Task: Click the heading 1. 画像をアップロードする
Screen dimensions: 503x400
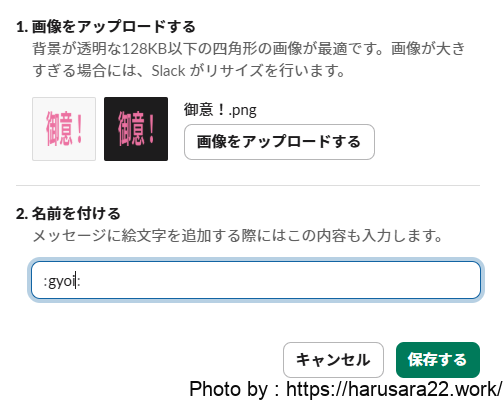Action: pyautogui.click(x=106, y=27)
